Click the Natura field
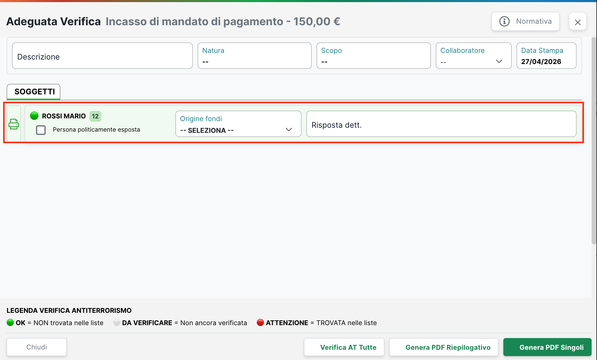Viewport: 597px width, 360px height. pos(254,56)
